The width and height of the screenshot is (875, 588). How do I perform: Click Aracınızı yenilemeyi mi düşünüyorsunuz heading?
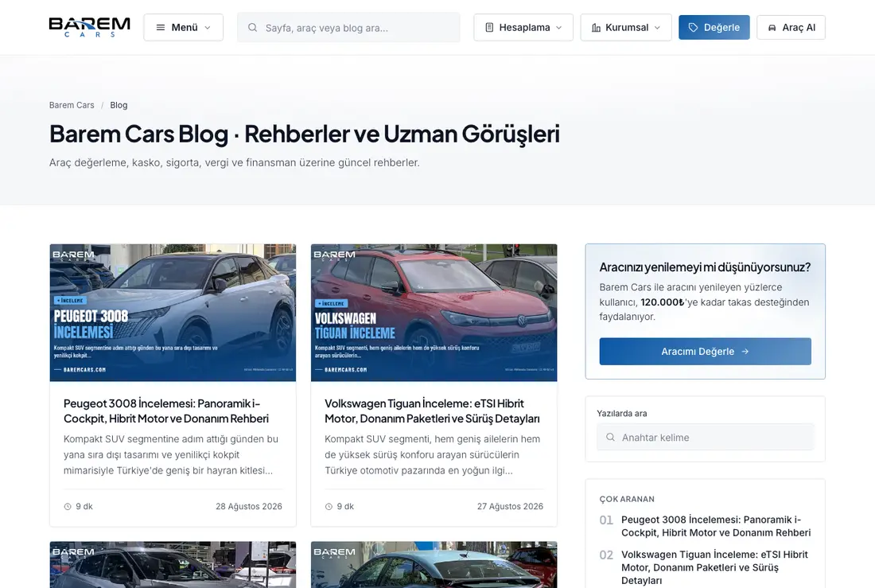705,267
